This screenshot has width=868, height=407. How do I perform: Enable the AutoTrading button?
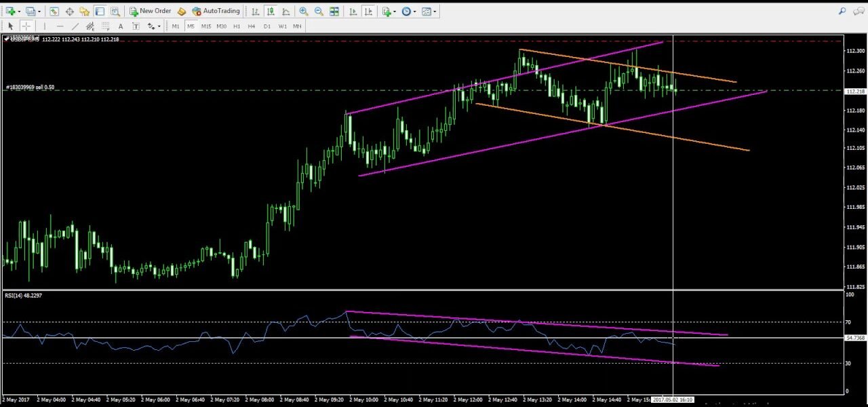tap(216, 12)
